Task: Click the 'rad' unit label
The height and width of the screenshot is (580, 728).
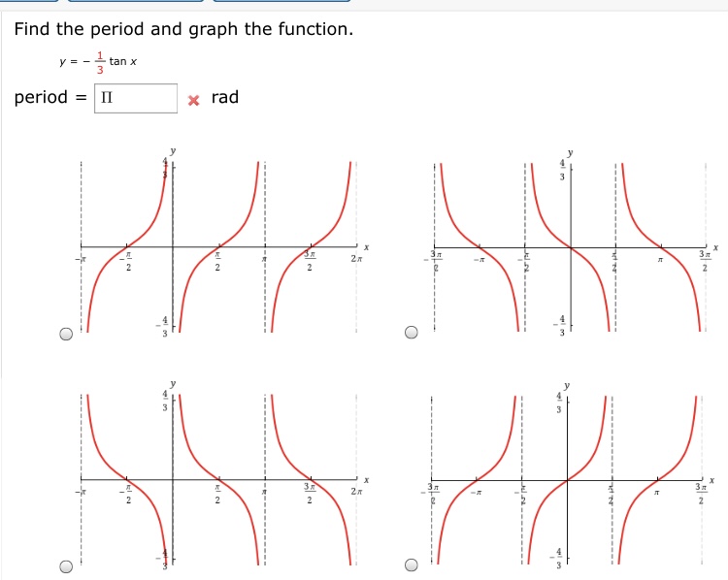Action: tap(225, 97)
